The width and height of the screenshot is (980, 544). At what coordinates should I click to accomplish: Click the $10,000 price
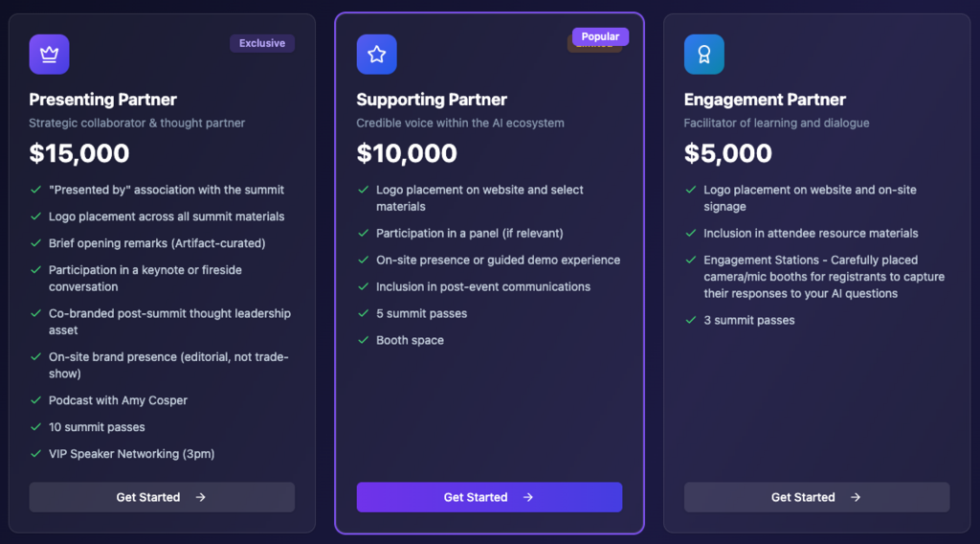point(407,153)
